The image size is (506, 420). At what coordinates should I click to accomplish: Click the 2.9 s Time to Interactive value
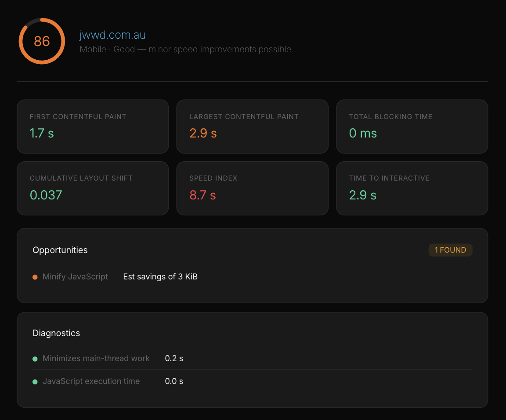pos(363,195)
